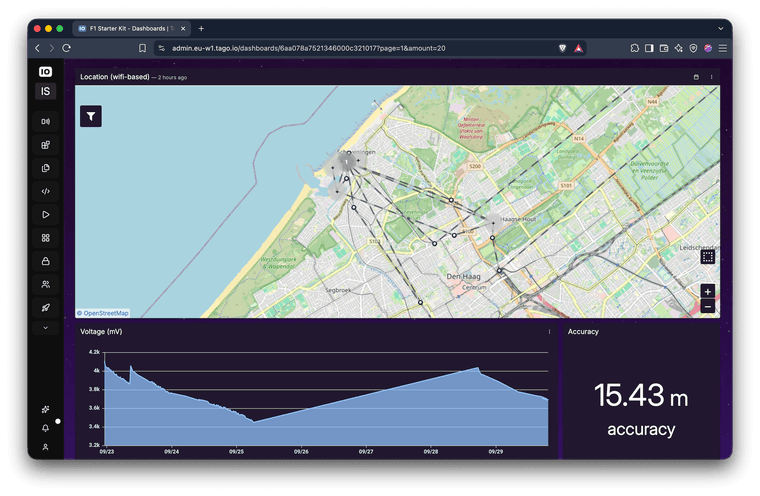Viewport: 760px width, 496px height.
Task: Click the Den Haag label on the map
Action: click(463, 276)
